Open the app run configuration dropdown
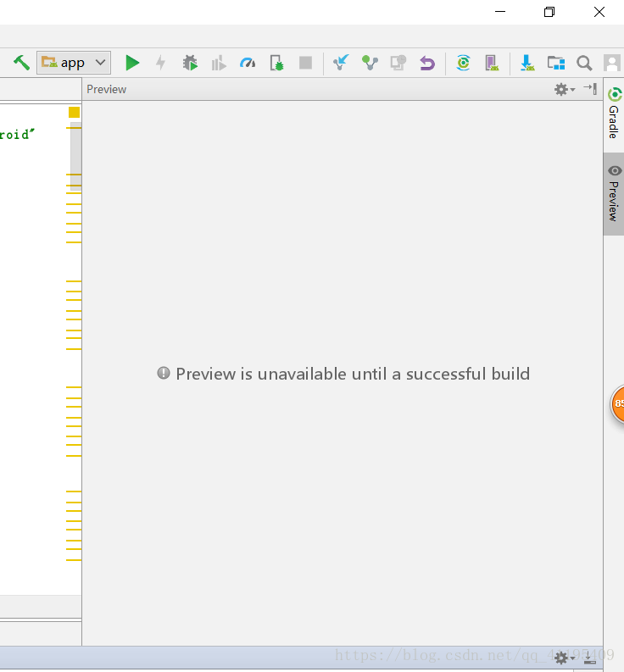The height and width of the screenshot is (672, 624). pyautogui.click(x=74, y=63)
